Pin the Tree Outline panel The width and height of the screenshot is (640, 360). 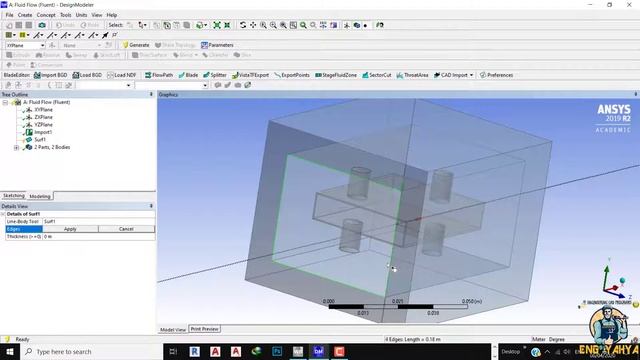[151, 94]
